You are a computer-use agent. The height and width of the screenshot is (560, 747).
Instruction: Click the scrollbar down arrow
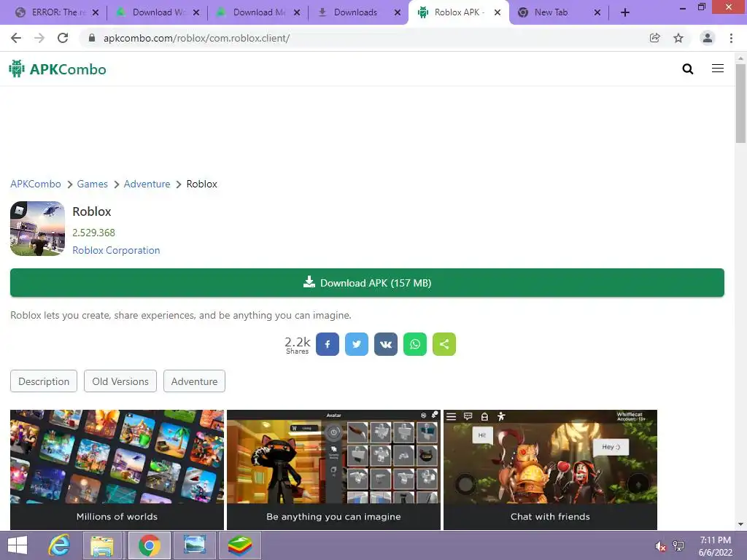click(x=740, y=524)
